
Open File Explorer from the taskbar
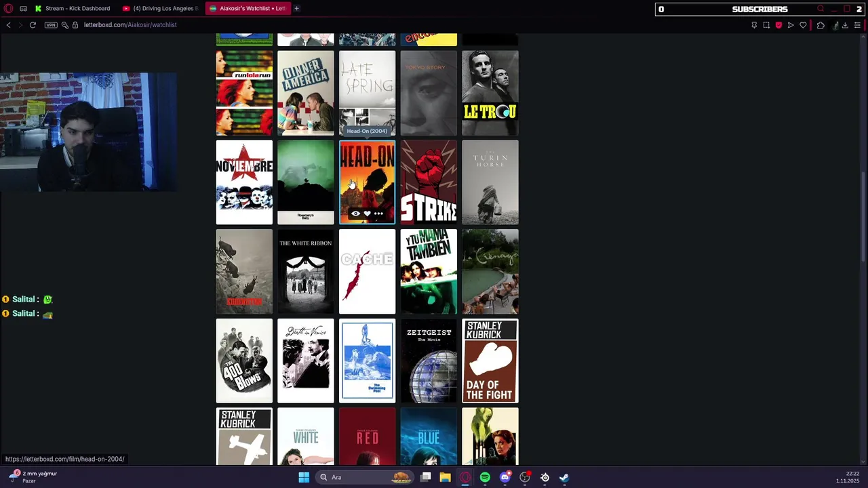pos(446,477)
